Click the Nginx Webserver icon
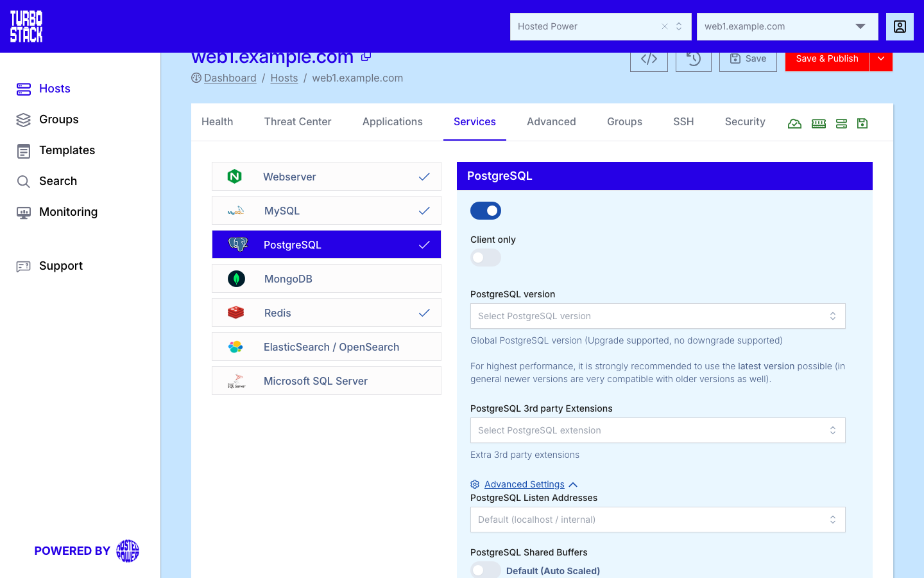 (235, 176)
